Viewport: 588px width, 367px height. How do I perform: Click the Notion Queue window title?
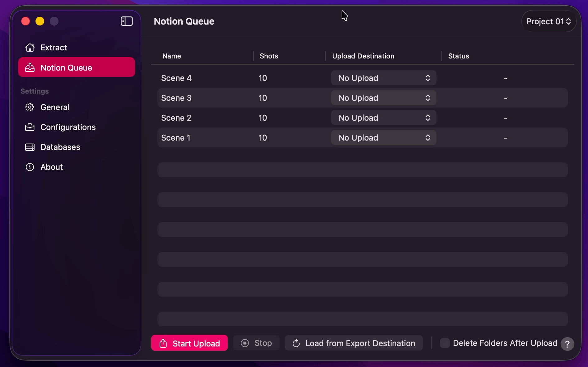(184, 21)
